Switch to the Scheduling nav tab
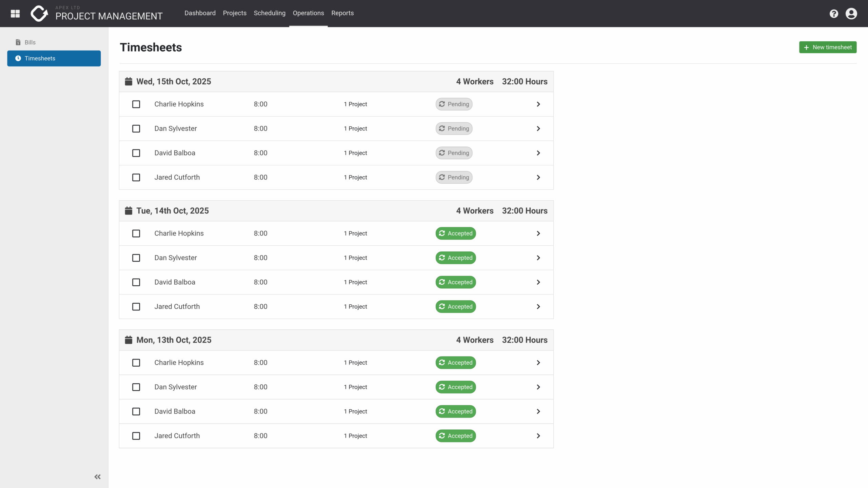Image resolution: width=868 pixels, height=488 pixels. pyautogui.click(x=270, y=13)
